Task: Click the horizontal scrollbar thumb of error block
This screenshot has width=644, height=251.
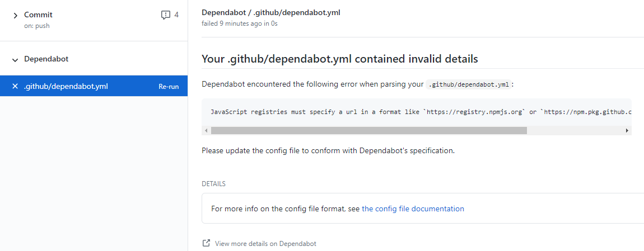Action: 368,130
